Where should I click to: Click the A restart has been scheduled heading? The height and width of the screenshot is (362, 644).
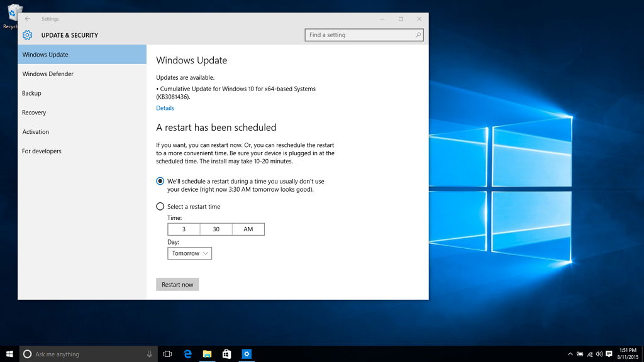point(216,127)
